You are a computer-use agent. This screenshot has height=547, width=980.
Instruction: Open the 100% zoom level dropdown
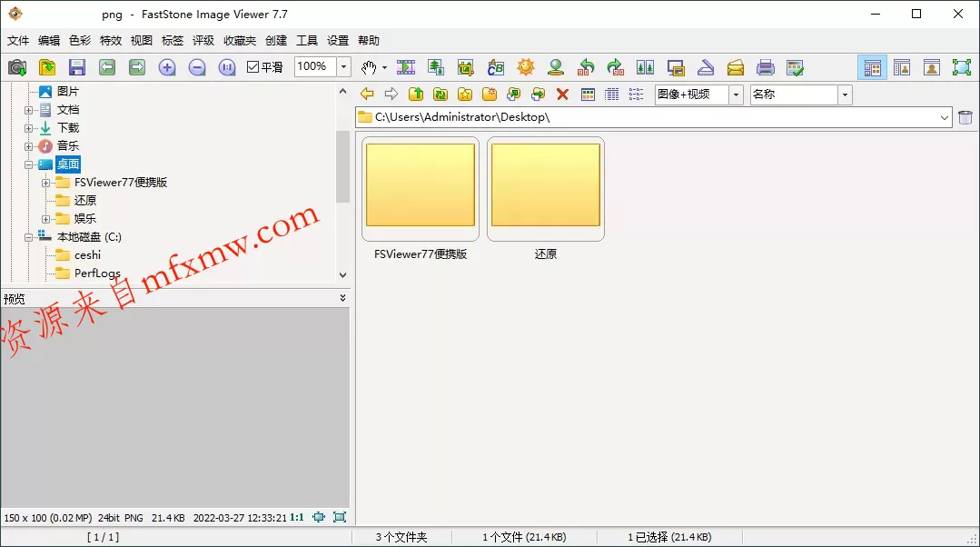click(343, 67)
